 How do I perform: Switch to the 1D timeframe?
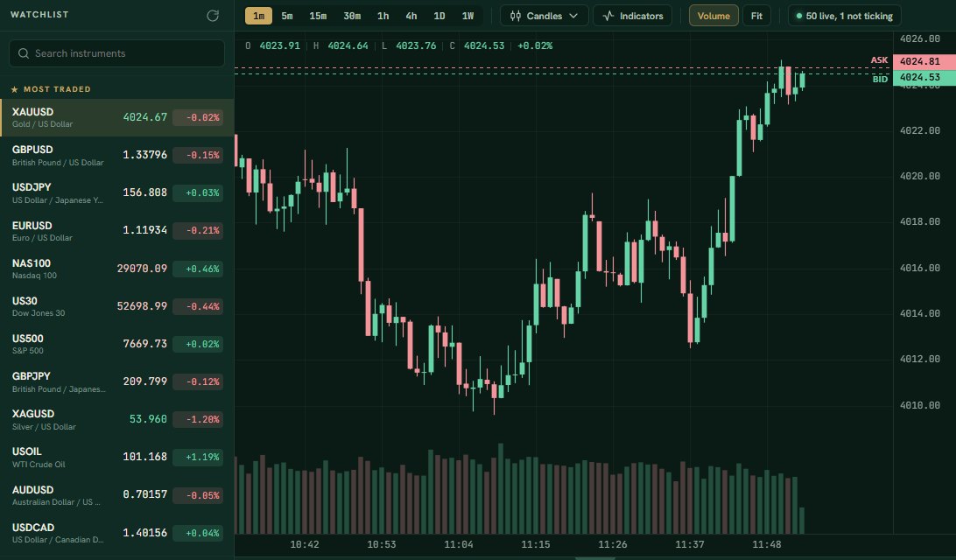click(x=439, y=16)
